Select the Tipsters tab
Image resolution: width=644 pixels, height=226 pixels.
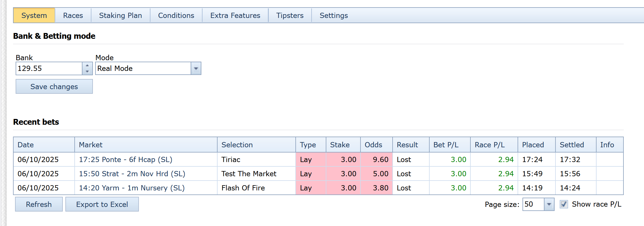(x=290, y=16)
